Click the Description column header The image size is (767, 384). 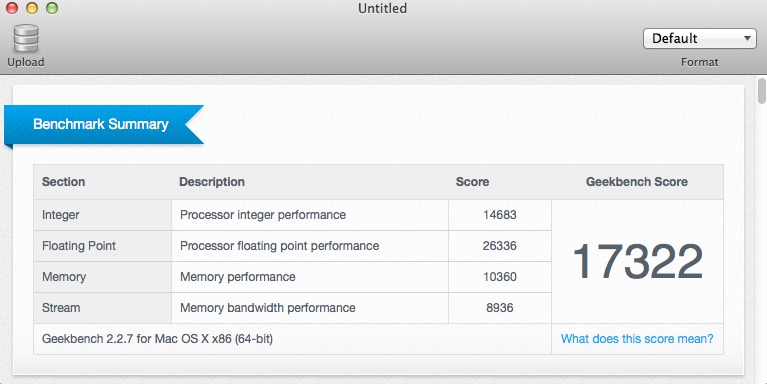coord(212,182)
